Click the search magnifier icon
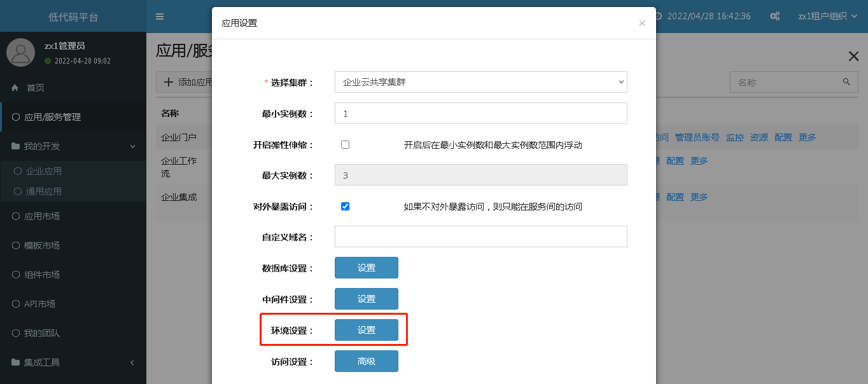The height and width of the screenshot is (384, 868). click(846, 82)
